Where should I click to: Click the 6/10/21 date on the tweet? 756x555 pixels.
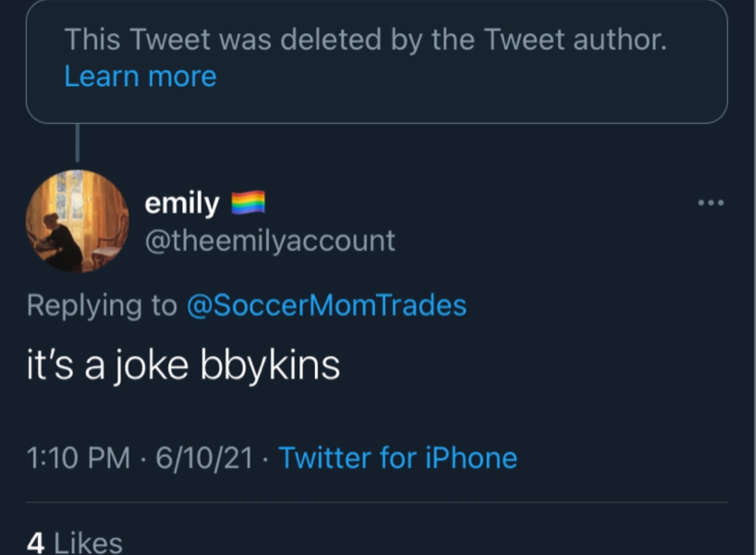(x=204, y=457)
